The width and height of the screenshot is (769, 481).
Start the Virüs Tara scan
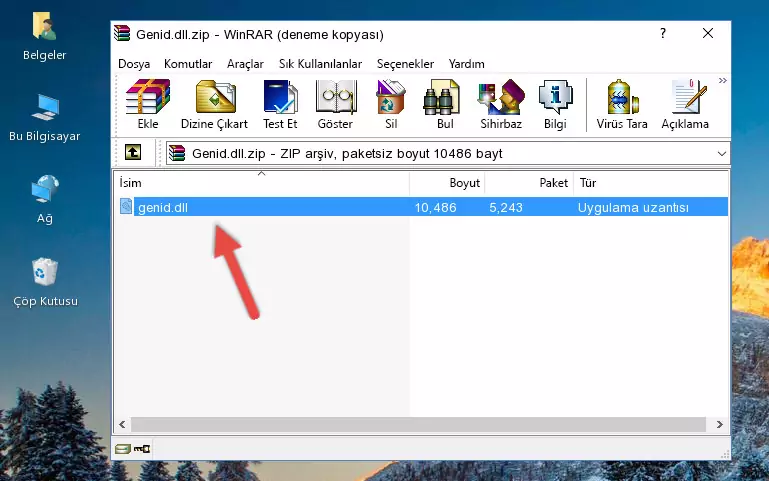(622, 104)
